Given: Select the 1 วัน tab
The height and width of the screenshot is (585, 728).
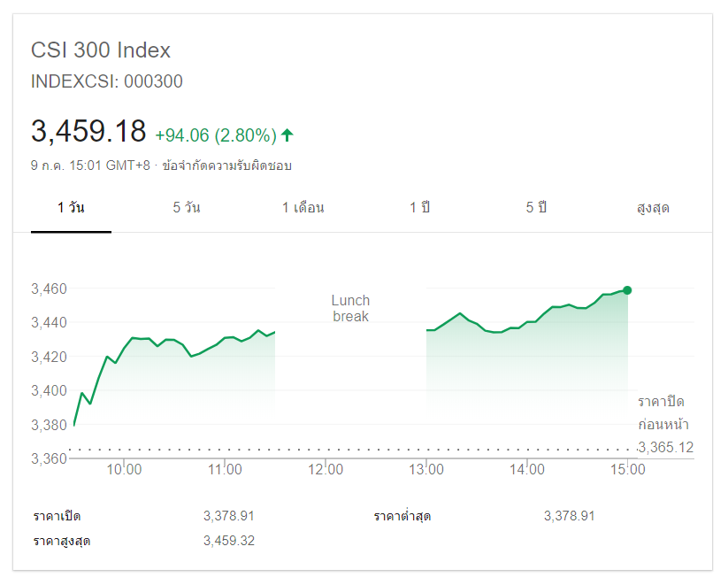Looking at the screenshot, I should tap(71, 208).
